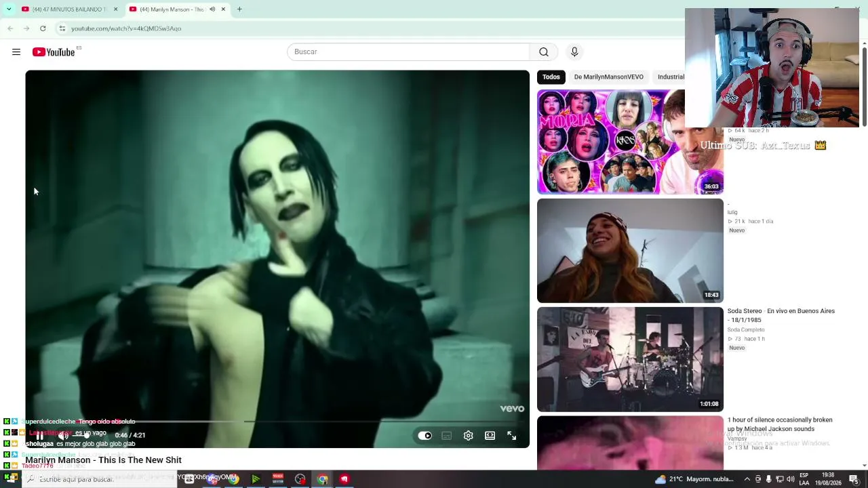868x488 pixels.
Task: Select the De MarilynMansonVEVO filter chip
Action: (x=609, y=77)
